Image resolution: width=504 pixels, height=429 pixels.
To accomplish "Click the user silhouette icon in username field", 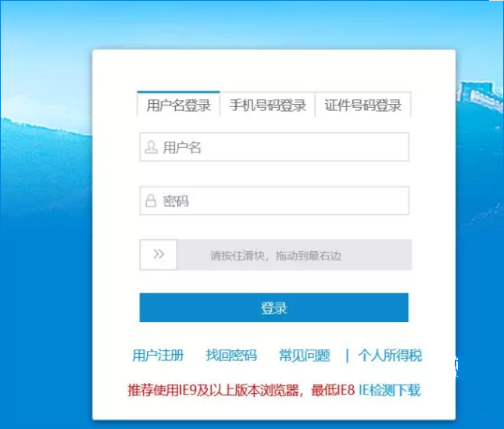I will coord(151,147).
